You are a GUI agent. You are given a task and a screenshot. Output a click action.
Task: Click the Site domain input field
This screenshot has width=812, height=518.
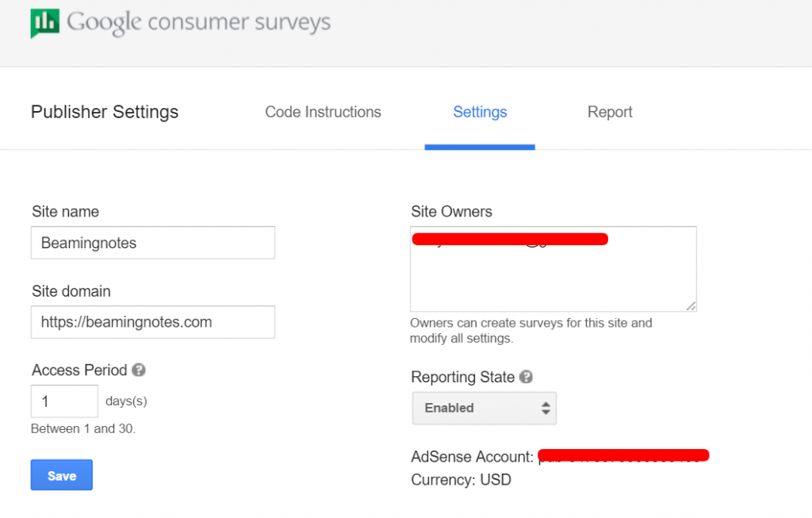tap(153, 322)
